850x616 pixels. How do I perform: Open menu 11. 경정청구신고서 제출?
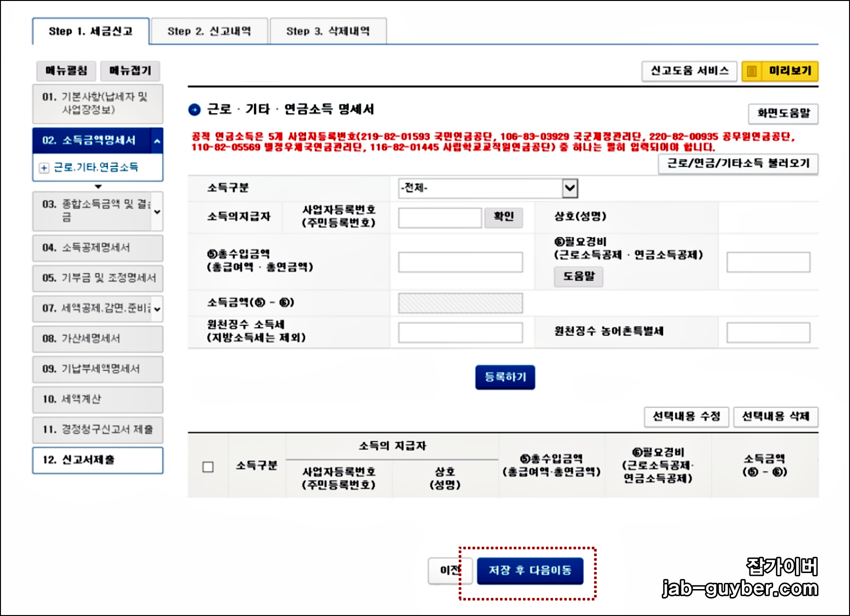coord(98,429)
